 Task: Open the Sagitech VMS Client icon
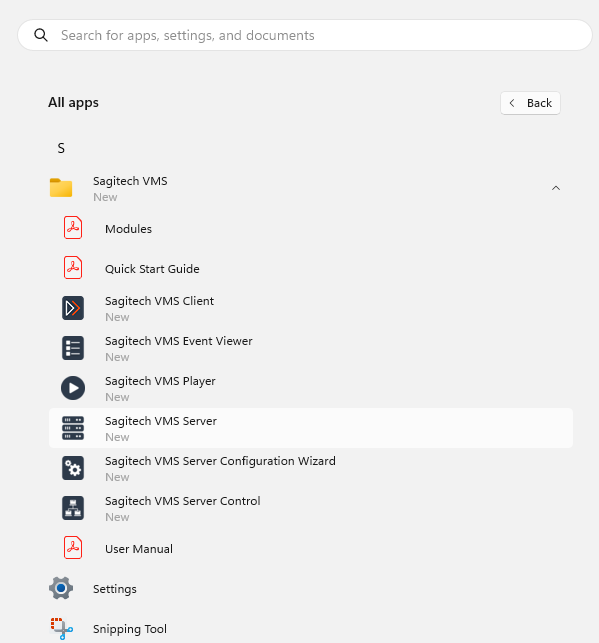tap(73, 308)
